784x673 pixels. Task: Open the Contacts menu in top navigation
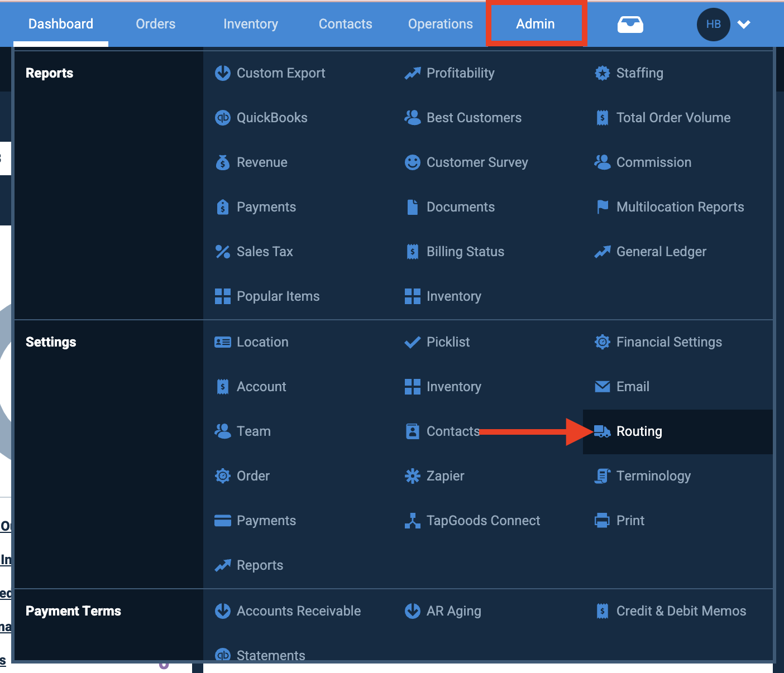coord(346,24)
